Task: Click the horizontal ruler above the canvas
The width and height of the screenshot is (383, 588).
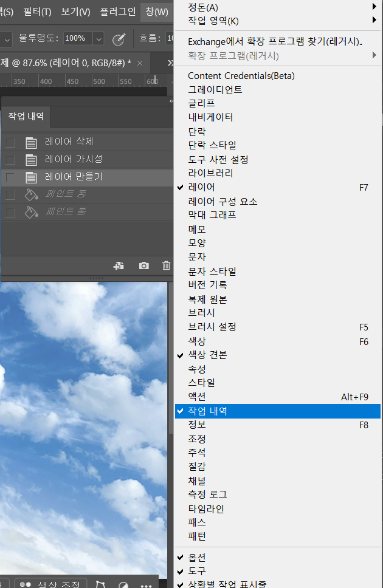Action: point(83,81)
